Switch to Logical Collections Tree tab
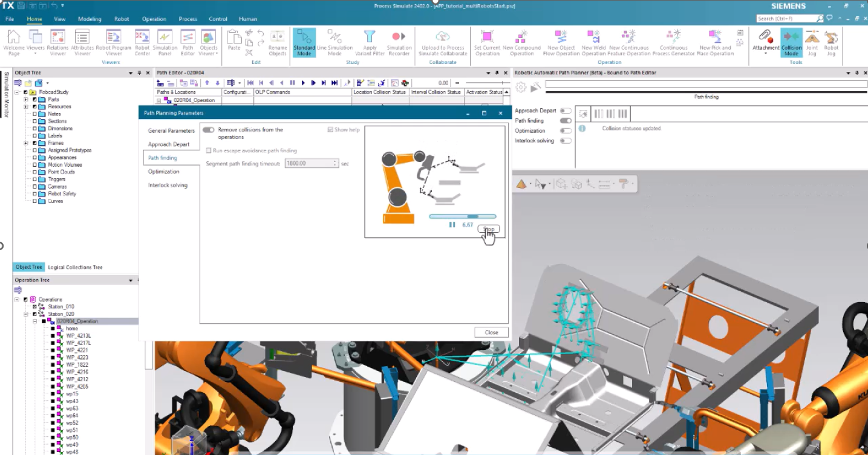This screenshot has width=868, height=455. coord(75,267)
